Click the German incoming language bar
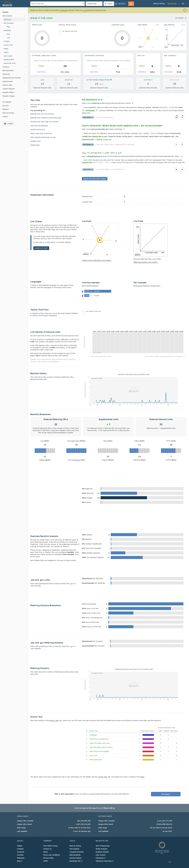This screenshot has height=868, width=189. pos(98,291)
